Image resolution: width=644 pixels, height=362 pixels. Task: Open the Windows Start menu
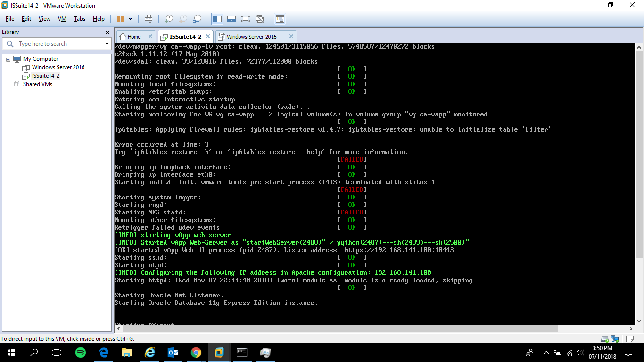coord(11,353)
